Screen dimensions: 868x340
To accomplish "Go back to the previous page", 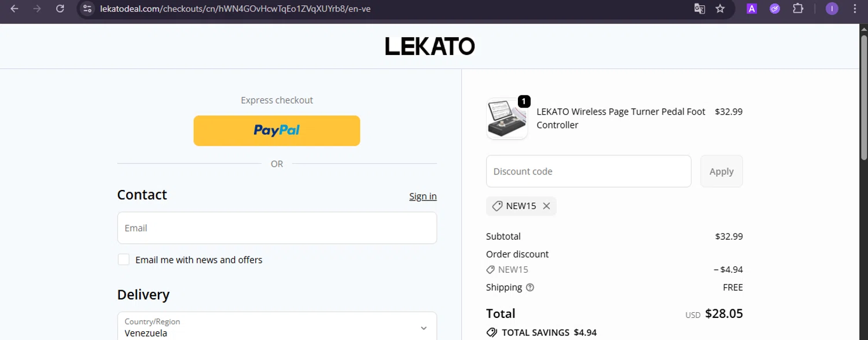I will pyautogui.click(x=14, y=9).
